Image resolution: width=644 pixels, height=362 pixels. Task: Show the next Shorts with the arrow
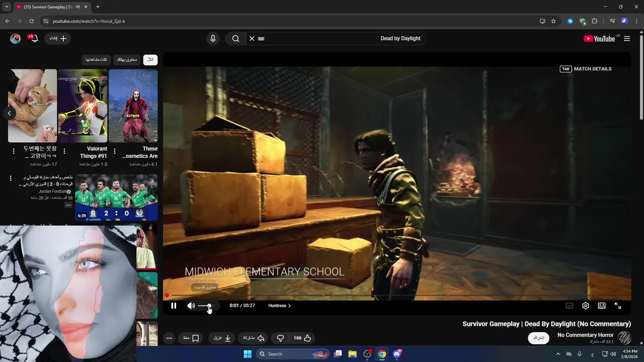point(9,114)
